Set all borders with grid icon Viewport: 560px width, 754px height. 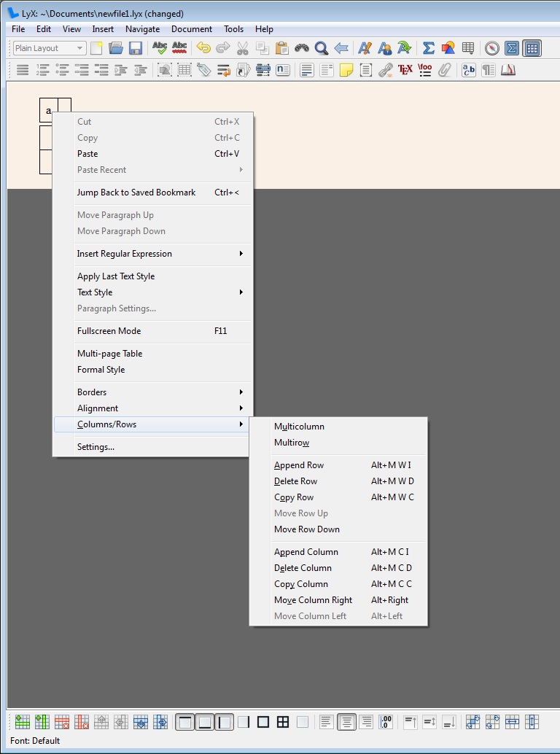(x=283, y=722)
